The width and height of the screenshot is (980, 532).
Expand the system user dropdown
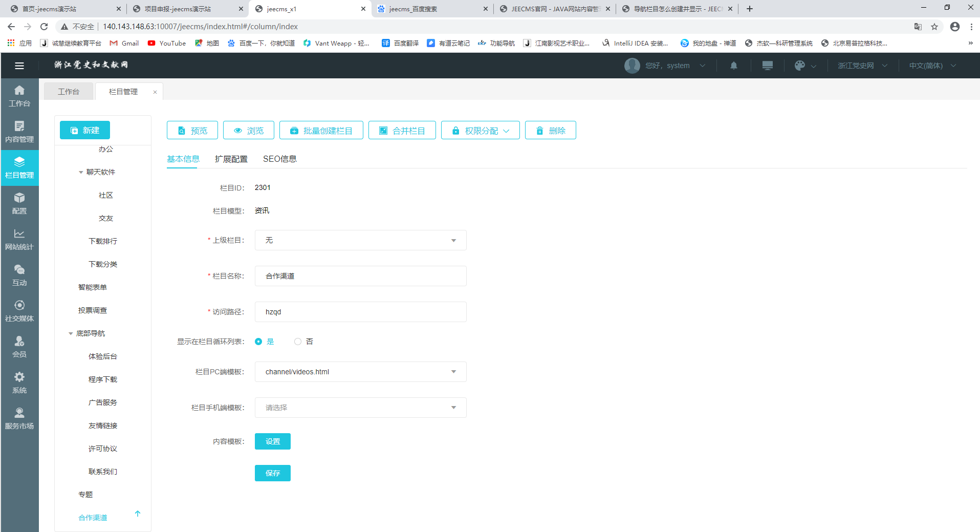pyautogui.click(x=703, y=66)
